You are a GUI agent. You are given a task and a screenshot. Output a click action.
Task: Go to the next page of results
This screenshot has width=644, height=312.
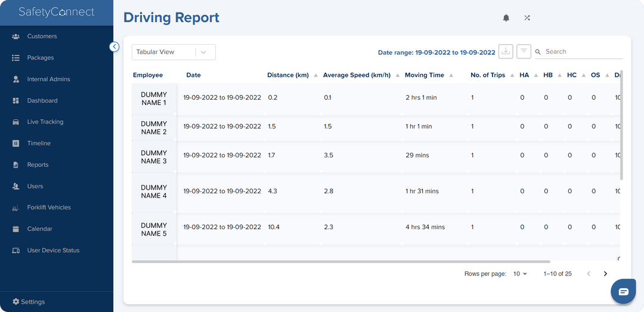[x=605, y=274]
